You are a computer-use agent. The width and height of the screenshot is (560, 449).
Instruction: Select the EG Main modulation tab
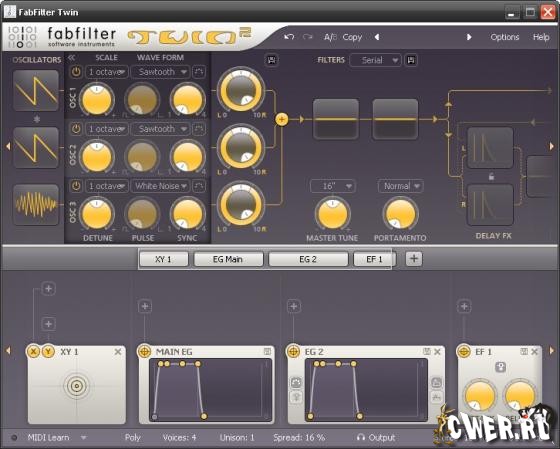[228, 259]
